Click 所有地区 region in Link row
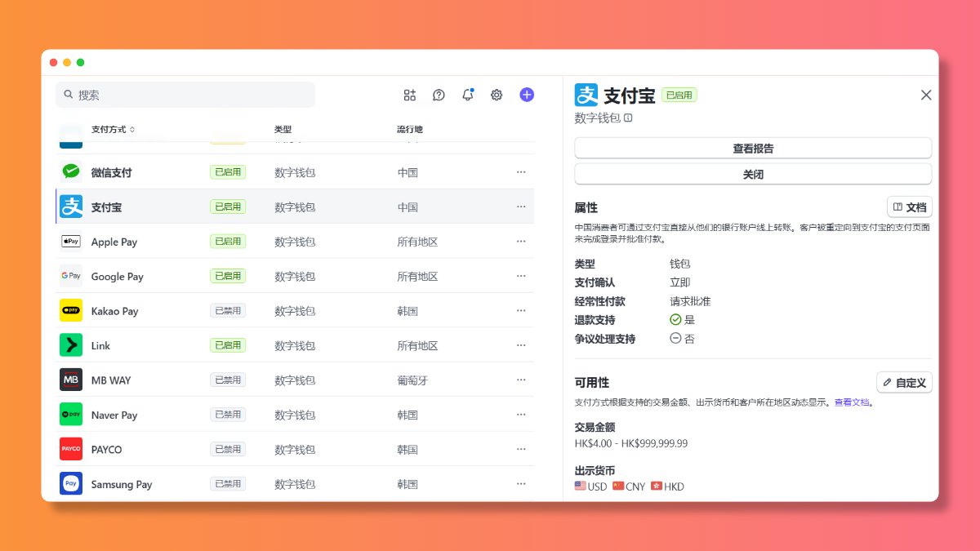 (x=417, y=345)
